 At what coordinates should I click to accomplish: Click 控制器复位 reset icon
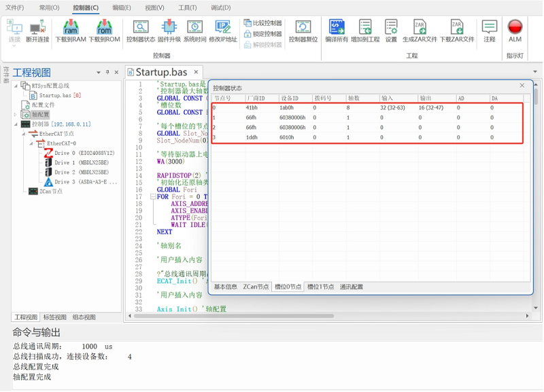pos(303,31)
